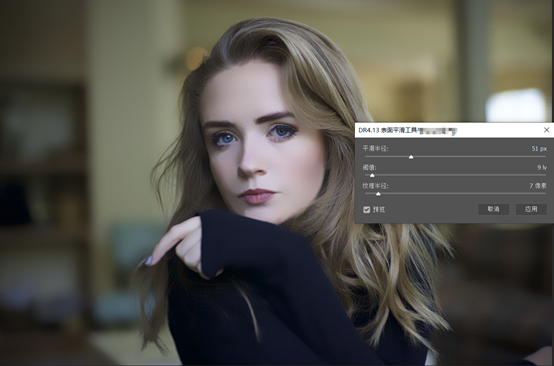
Task: Click the 平滑半径 label
Action: pos(376,149)
